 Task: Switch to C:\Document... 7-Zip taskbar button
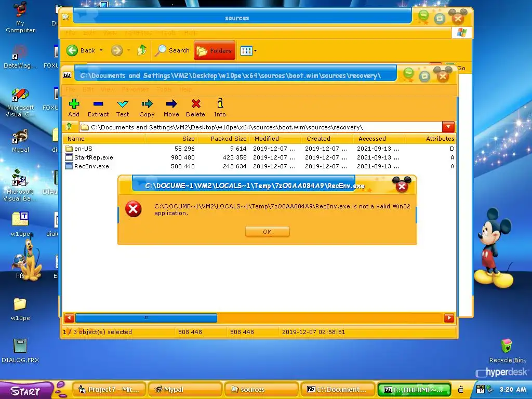pyautogui.click(x=338, y=390)
